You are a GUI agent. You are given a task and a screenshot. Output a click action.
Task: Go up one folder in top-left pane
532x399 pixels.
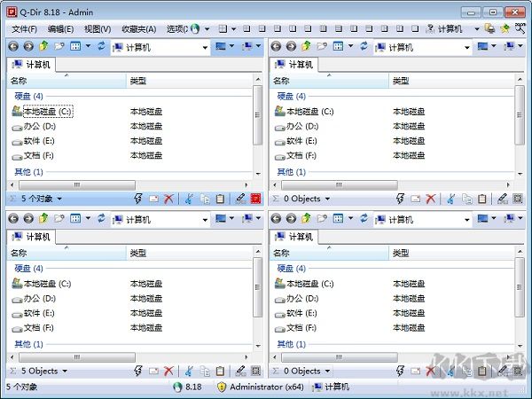click(x=43, y=46)
